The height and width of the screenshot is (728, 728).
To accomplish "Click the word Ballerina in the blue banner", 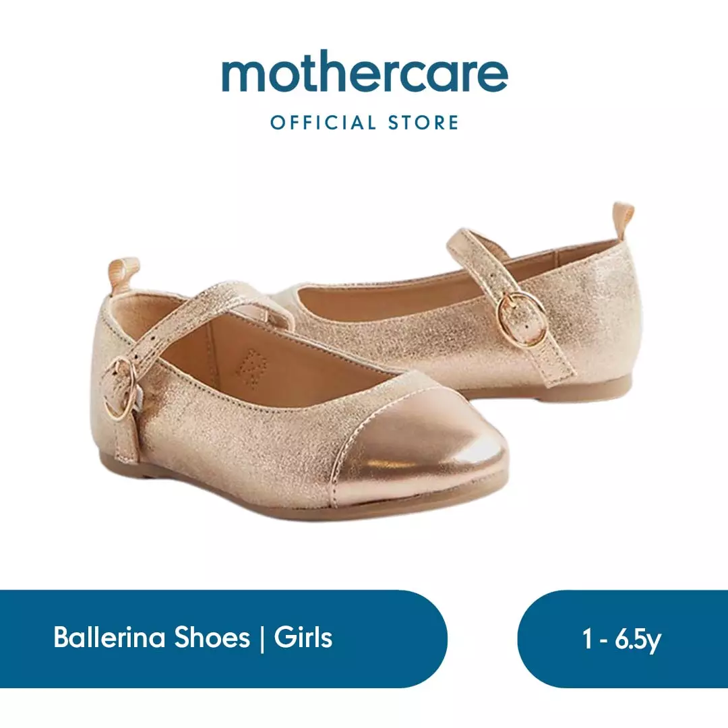I will (111, 637).
